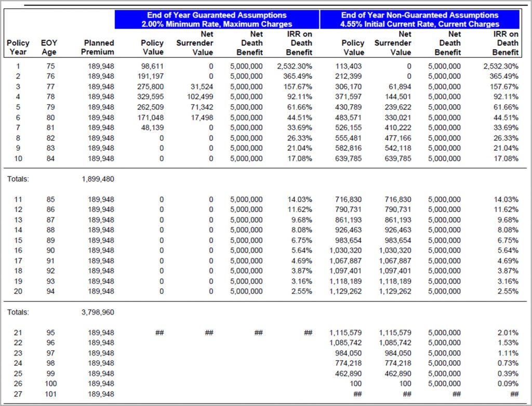532x406 pixels.
Task: Select guaranteed policy value 262,509
Action: (x=151, y=107)
